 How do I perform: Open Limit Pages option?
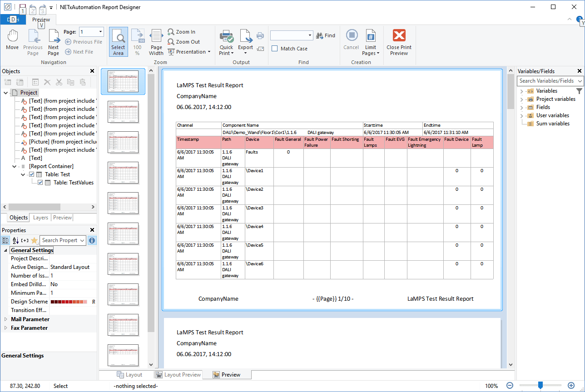point(371,42)
